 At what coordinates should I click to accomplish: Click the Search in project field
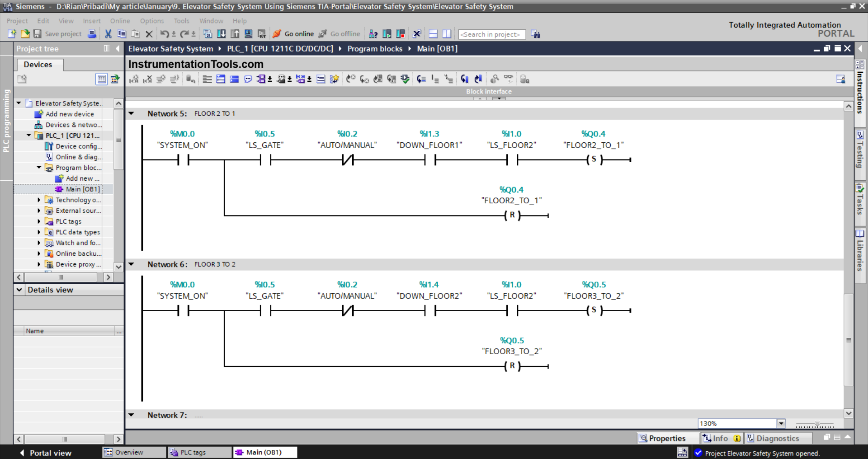pyautogui.click(x=492, y=34)
